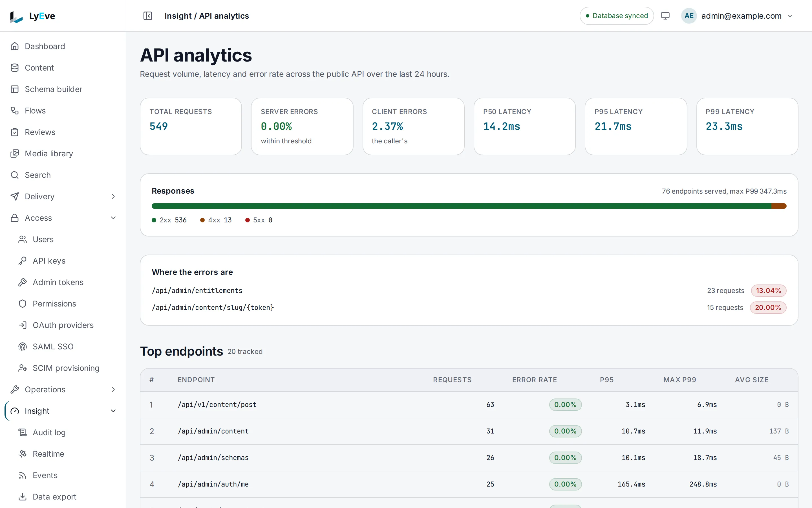
Task: Click the Data export download icon
Action: click(x=23, y=497)
